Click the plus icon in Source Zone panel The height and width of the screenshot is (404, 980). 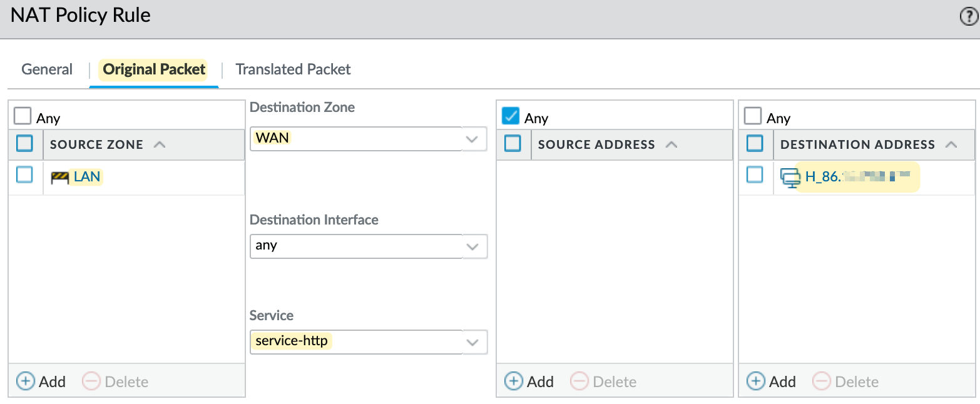[x=26, y=381]
